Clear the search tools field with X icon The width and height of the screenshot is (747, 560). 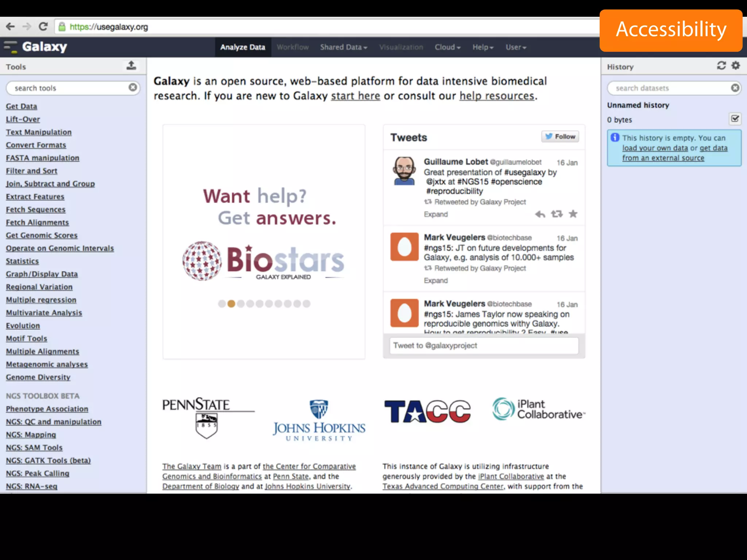point(133,87)
